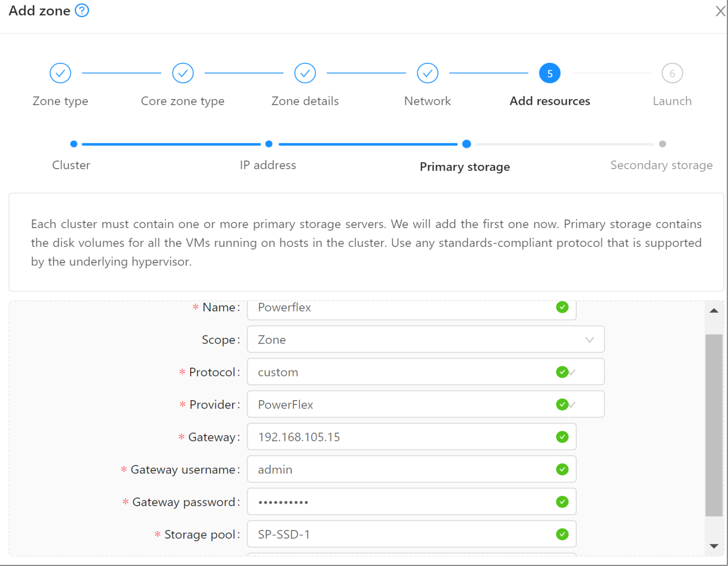Click the Primary storage sub-step dot
Image resolution: width=728 pixels, height=566 pixels.
[466, 144]
